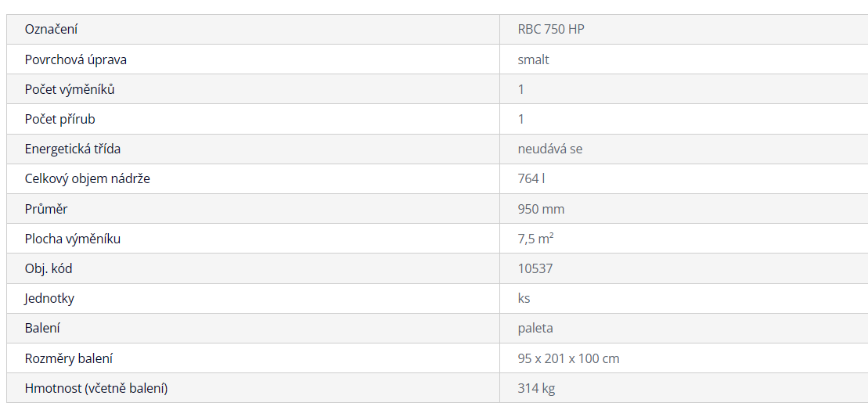This screenshot has height=410, width=868.
Task: Select the "764 l" volume value
Action: point(531,178)
